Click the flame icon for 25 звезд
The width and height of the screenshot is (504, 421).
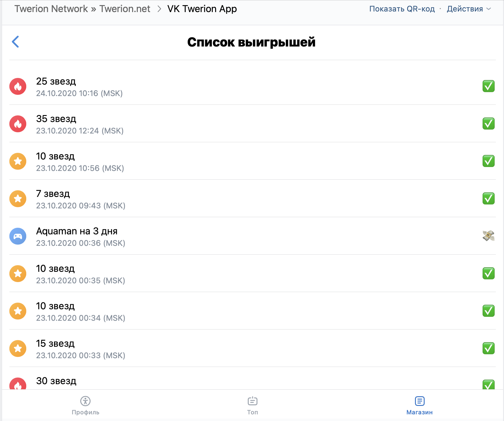18,86
